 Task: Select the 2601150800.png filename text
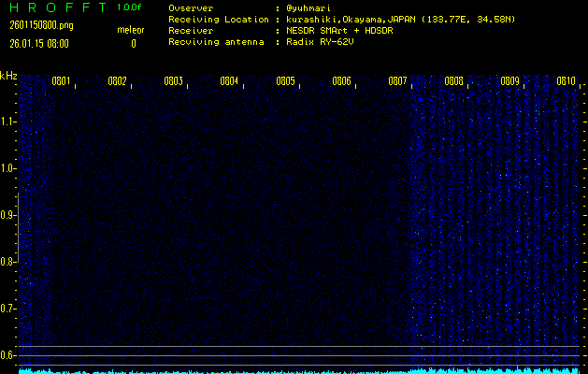(x=40, y=25)
